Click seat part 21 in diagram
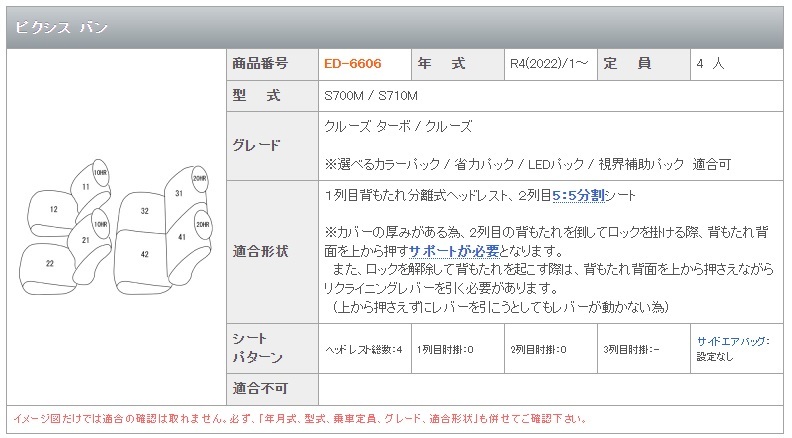Screen dimensions: 792x438 pyautogui.click(x=86, y=240)
